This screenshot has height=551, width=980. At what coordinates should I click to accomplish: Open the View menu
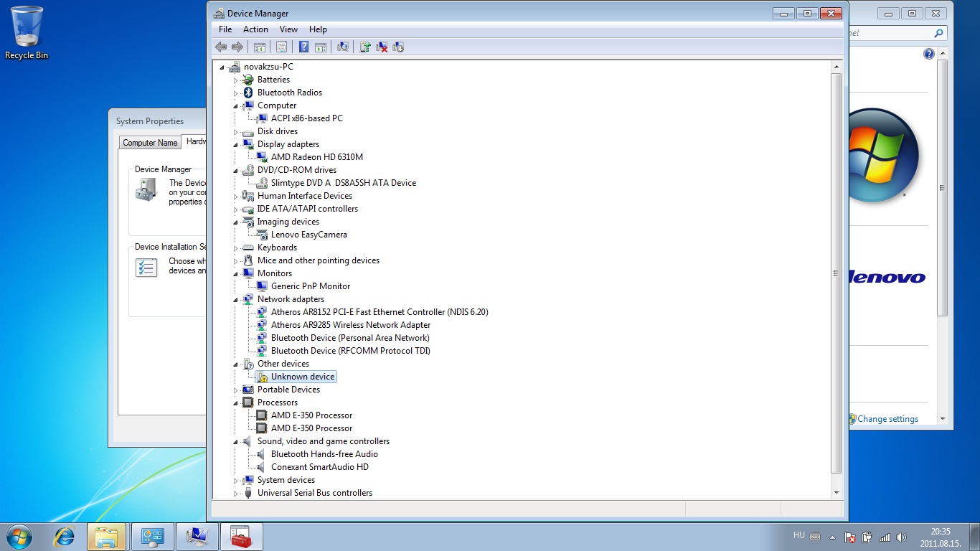[288, 29]
